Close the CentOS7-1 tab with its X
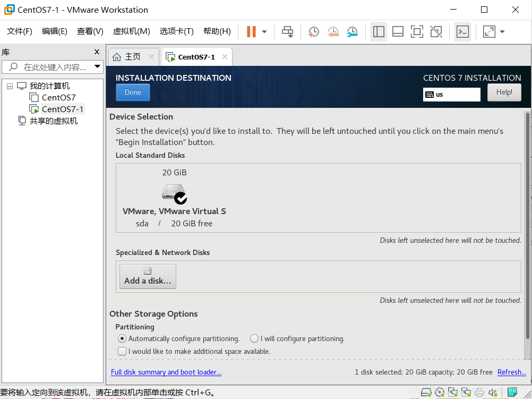The image size is (532, 399). [225, 57]
